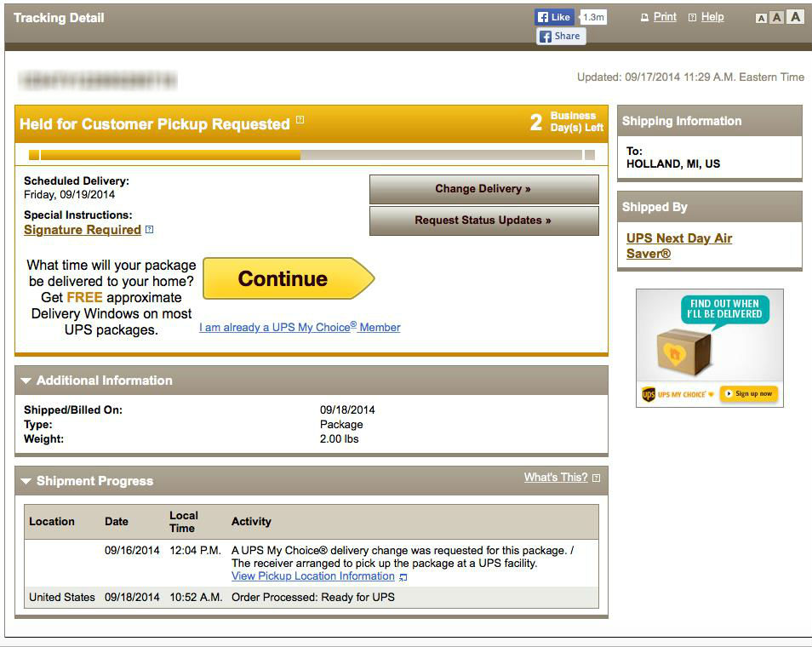Image resolution: width=812 pixels, height=647 pixels.
Task: Click the shipped date '09/18/2014' in Additional Information
Action: (x=347, y=410)
